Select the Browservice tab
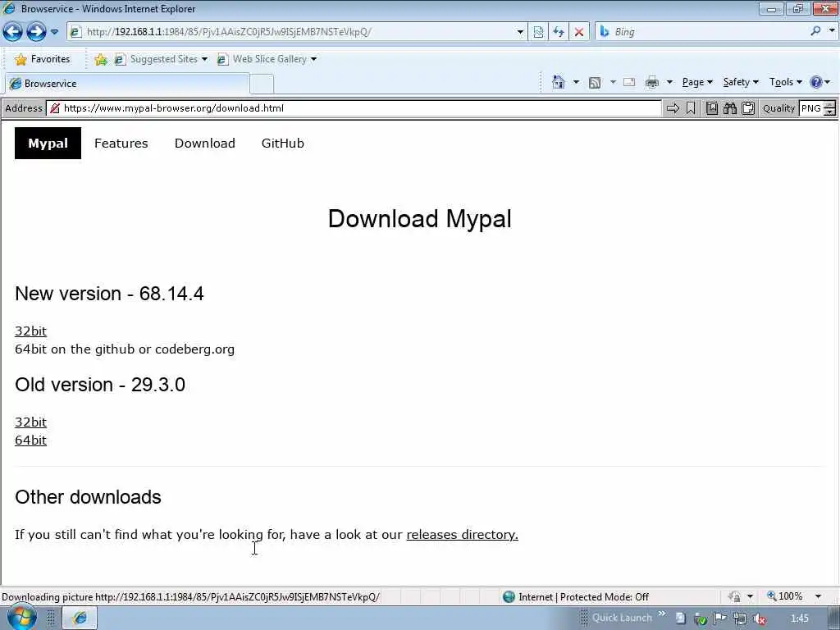840x630 pixels. tap(127, 84)
